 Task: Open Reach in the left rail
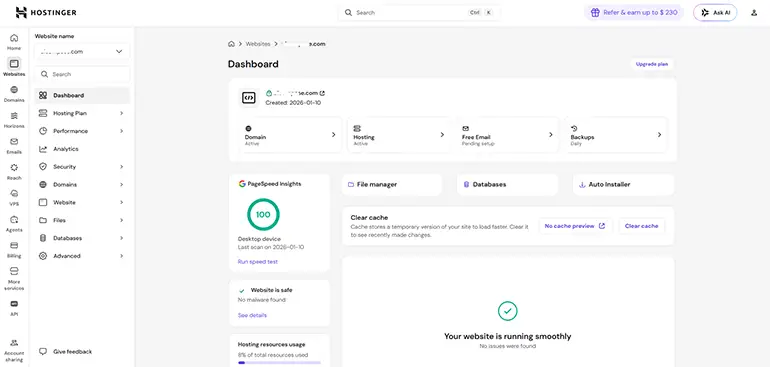tap(14, 171)
